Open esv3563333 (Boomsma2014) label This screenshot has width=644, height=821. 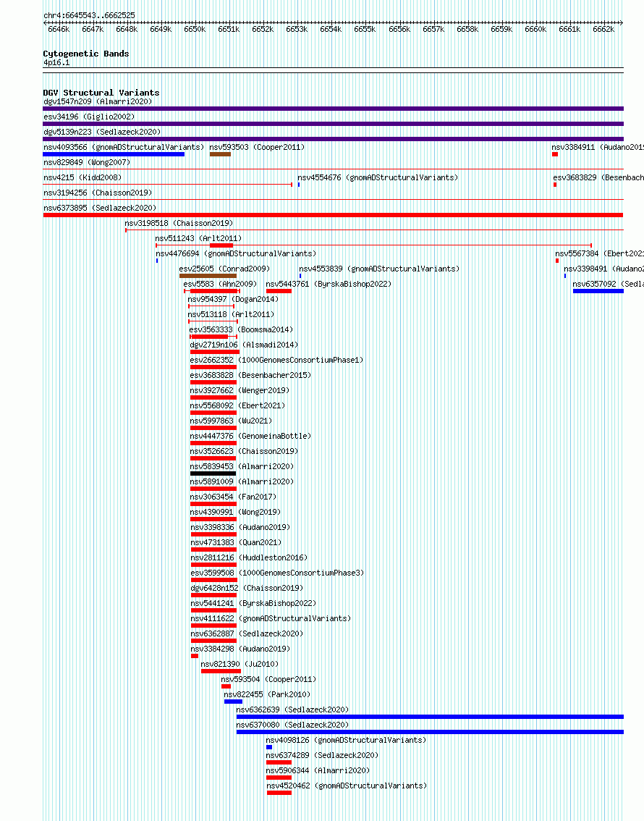pos(241,329)
